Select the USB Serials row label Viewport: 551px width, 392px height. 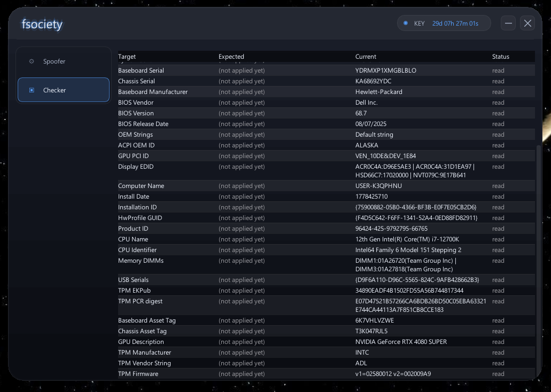133,280
